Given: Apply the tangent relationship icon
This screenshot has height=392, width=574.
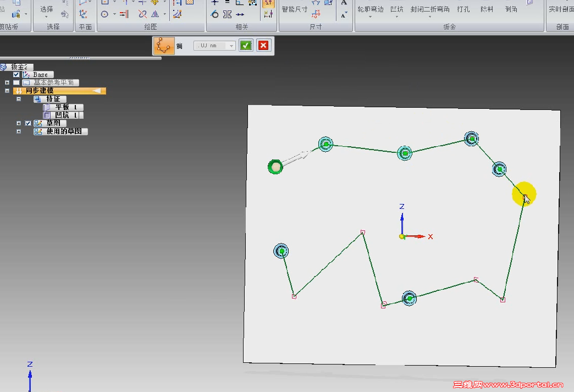Looking at the screenshot, I should coord(215,14).
